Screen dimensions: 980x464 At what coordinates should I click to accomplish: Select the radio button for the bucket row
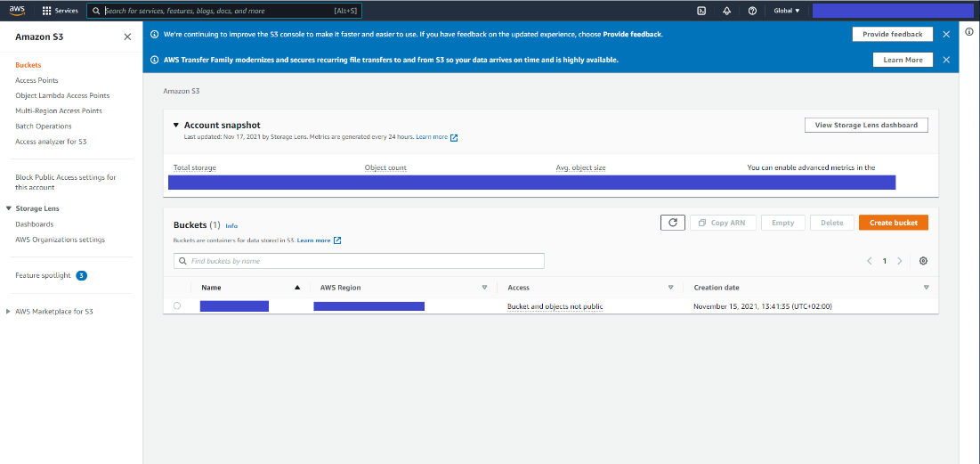click(x=177, y=306)
